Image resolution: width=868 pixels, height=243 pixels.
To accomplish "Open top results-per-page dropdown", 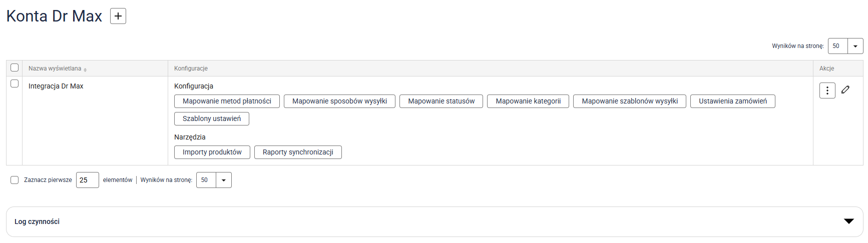I will 855,46.
